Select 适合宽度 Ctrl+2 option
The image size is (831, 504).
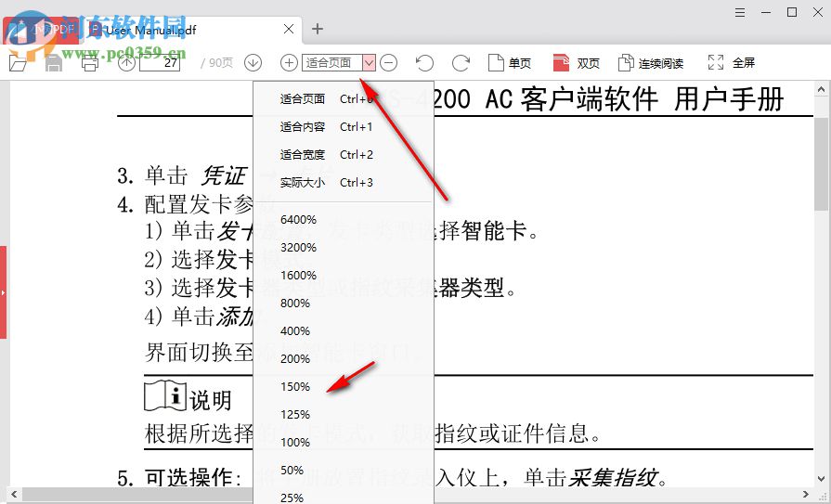(344, 155)
